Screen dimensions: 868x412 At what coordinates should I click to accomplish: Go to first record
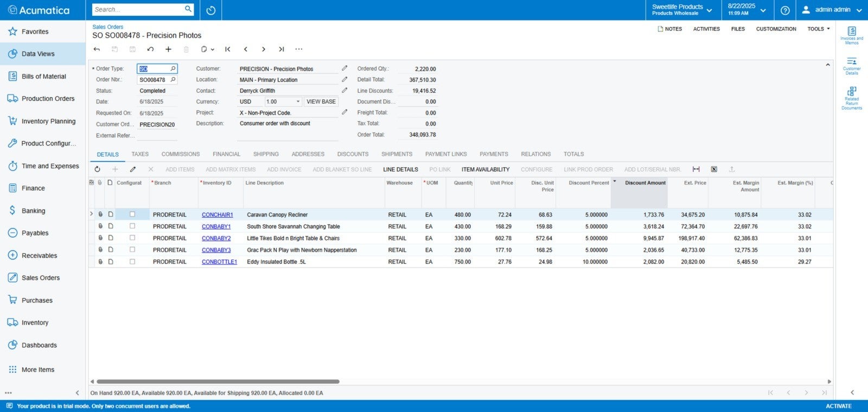coord(228,49)
